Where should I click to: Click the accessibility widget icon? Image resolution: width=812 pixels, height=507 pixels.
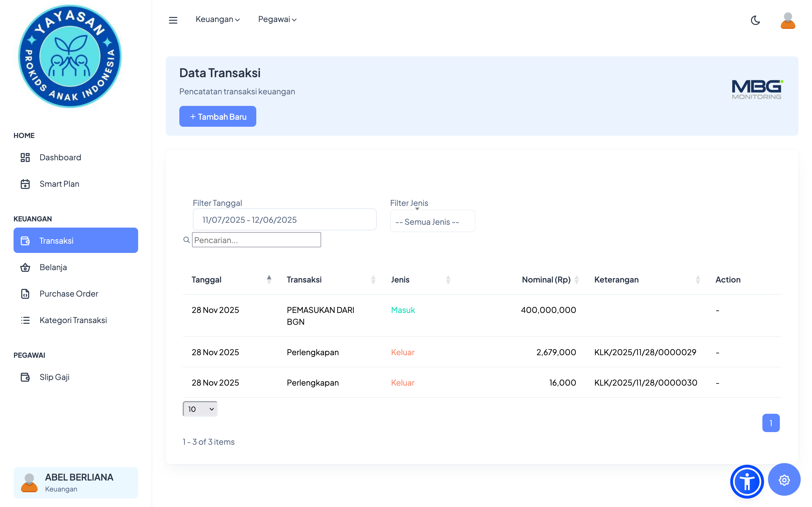coord(747,482)
